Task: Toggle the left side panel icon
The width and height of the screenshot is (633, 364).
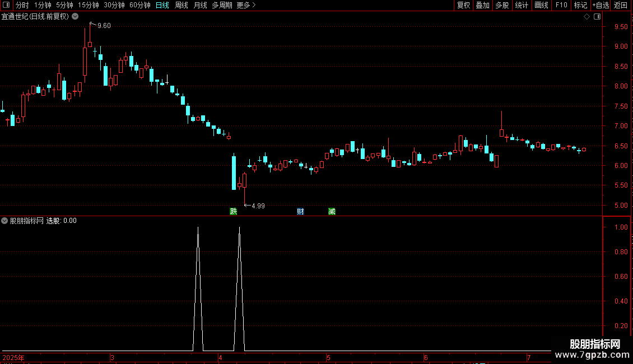Action: [x=6, y=5]
